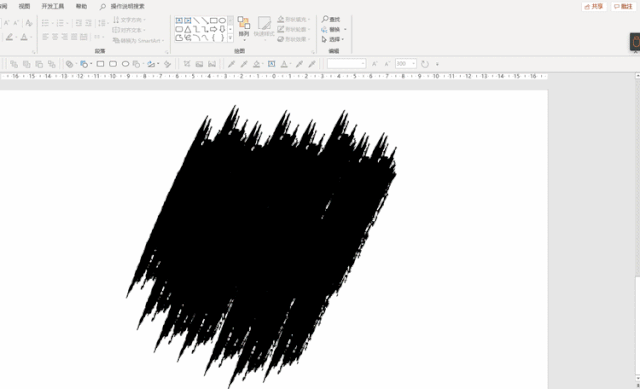
Task: Switch to the 视图 tab
Action: (24, 6)
